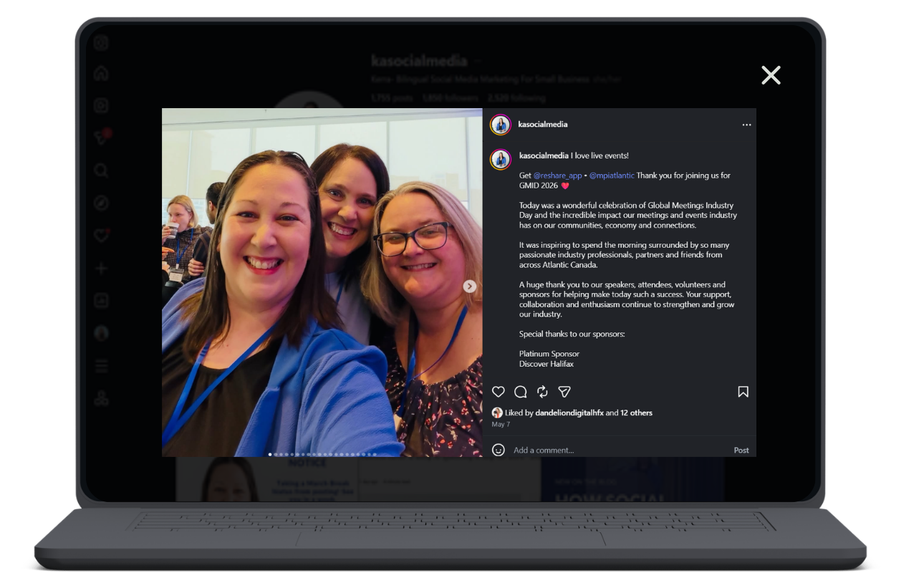Open the three-dot options menu

tap(746, 125)
